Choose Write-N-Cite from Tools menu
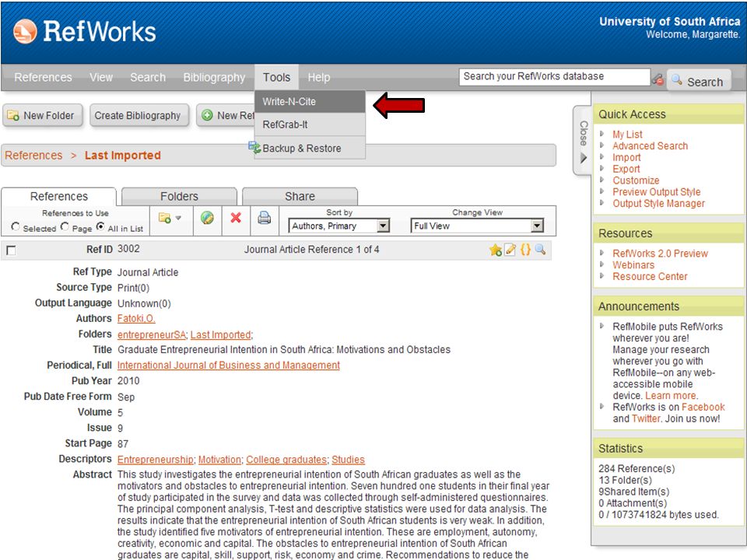 (310, 101)
